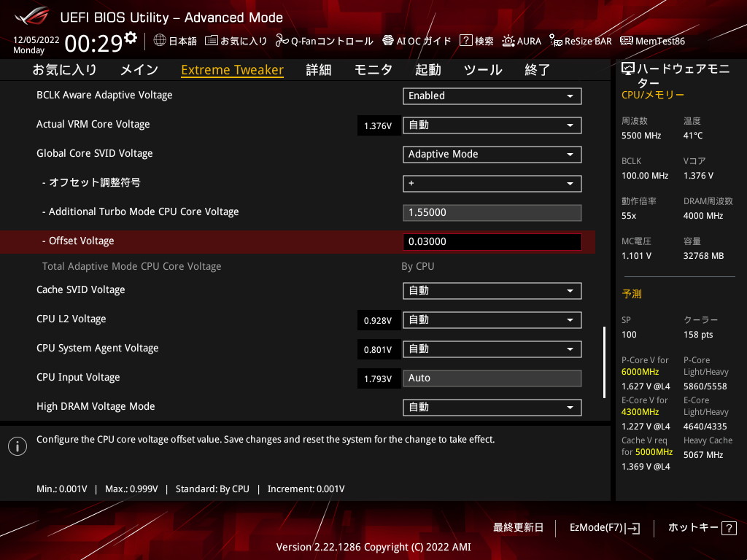
Task: Select the Extreme Tweaker tab
Action: click(233, 69)
